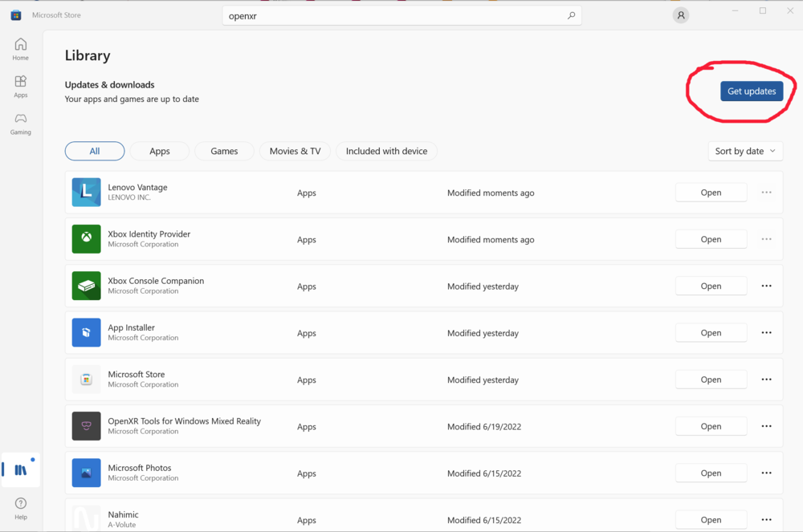Open more options for Xbox Console Companion
Screen dimensions: 803x532
pyautogui.click(x=766, y=286)
